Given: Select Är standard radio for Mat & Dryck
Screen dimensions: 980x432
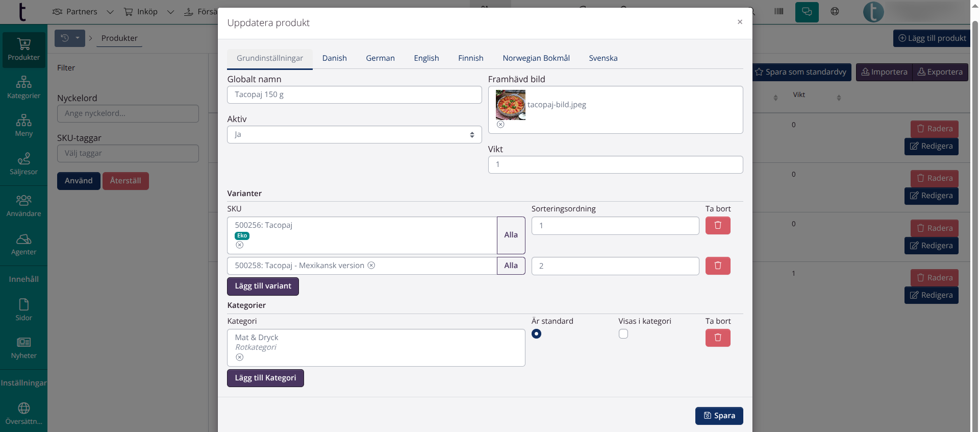Looking at the screenshot, I should tap(536, 334).
